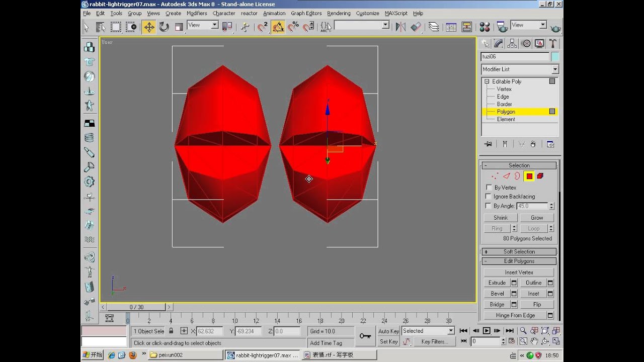644x362 pixels.
Task: Click the 0 / 30 time slider
Action: [136, 307]
